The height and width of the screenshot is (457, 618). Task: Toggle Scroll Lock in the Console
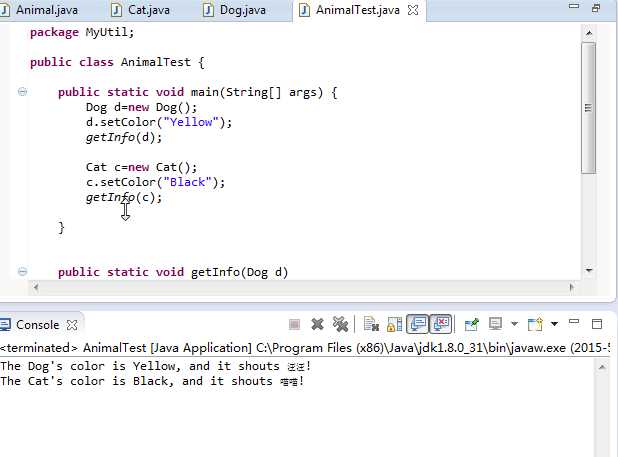pos(395,324)
